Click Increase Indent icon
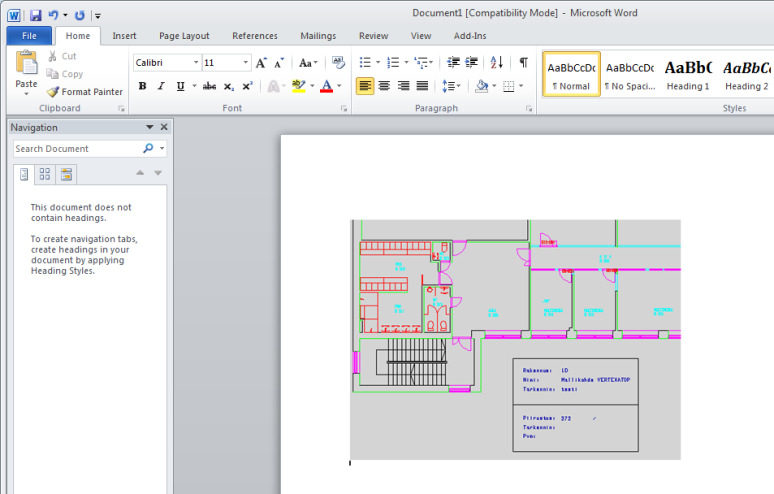 [x=472, y=62]
